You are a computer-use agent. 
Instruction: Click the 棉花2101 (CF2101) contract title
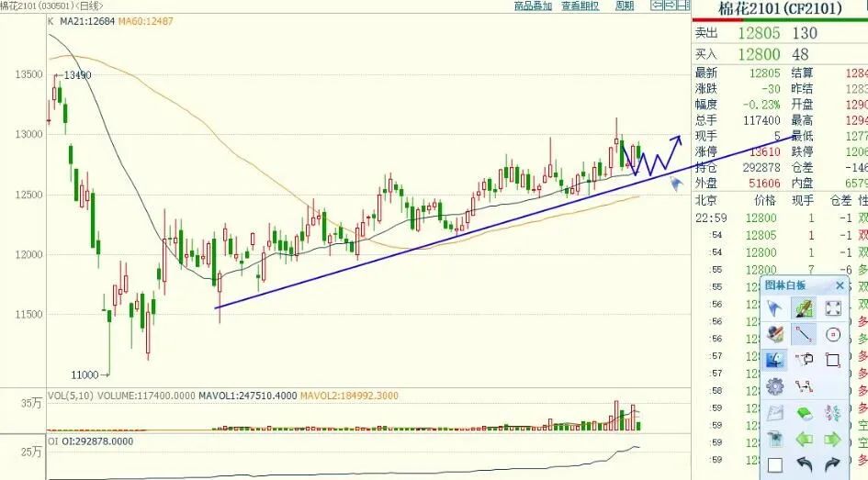[780, 8]
